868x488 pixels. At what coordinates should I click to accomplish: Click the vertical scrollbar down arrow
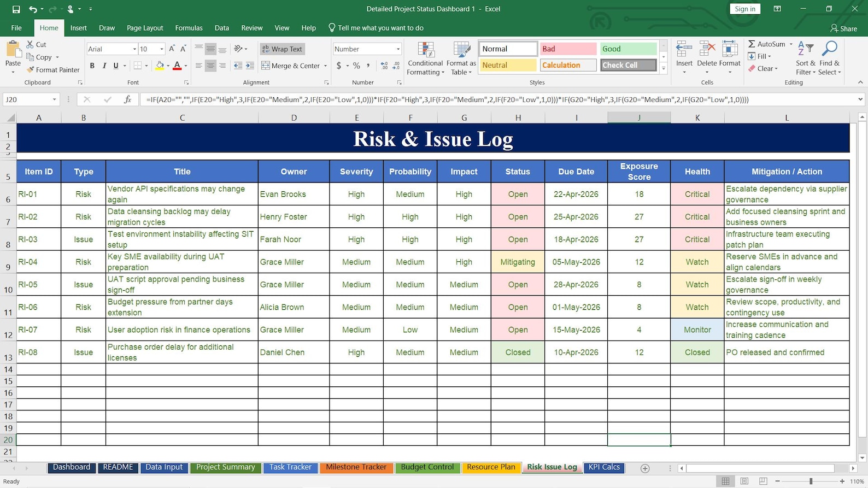862,458
